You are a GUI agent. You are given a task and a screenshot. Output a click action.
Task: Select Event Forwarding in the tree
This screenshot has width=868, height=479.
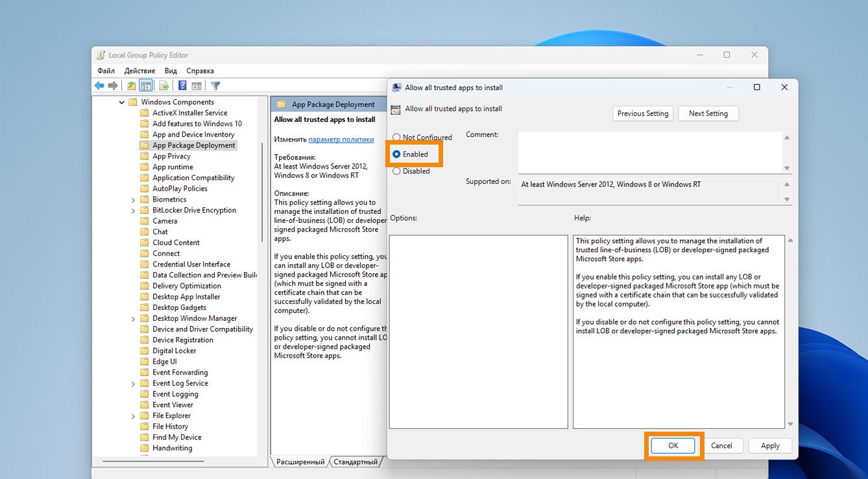pyautogui.click(x=180, y=373)
